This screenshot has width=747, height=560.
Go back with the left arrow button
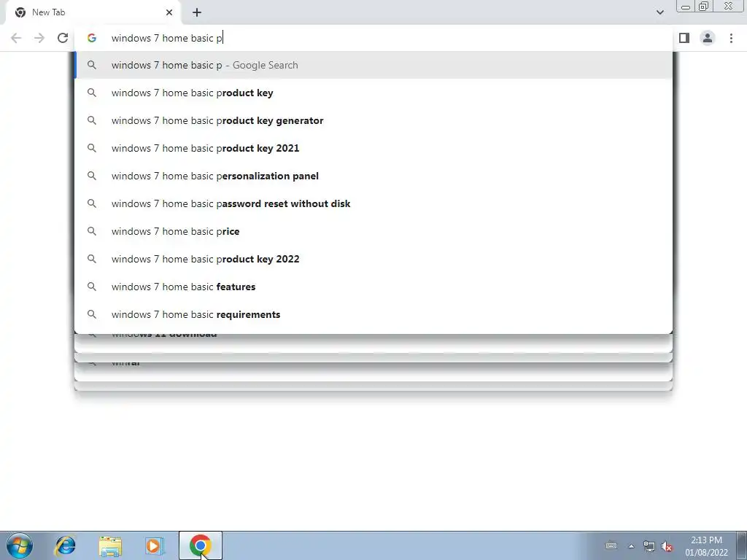pyautogui.click(x=16, y=38)
